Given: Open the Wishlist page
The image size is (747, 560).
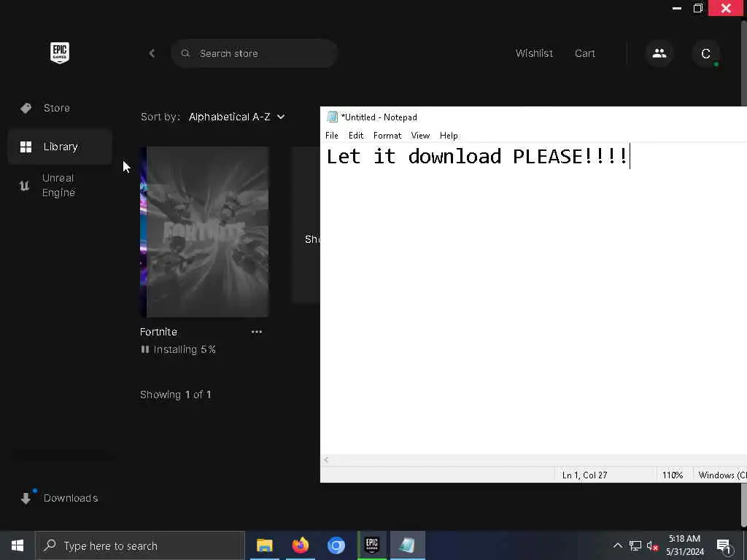Looking at the screenshot, I should pos(534,53).
